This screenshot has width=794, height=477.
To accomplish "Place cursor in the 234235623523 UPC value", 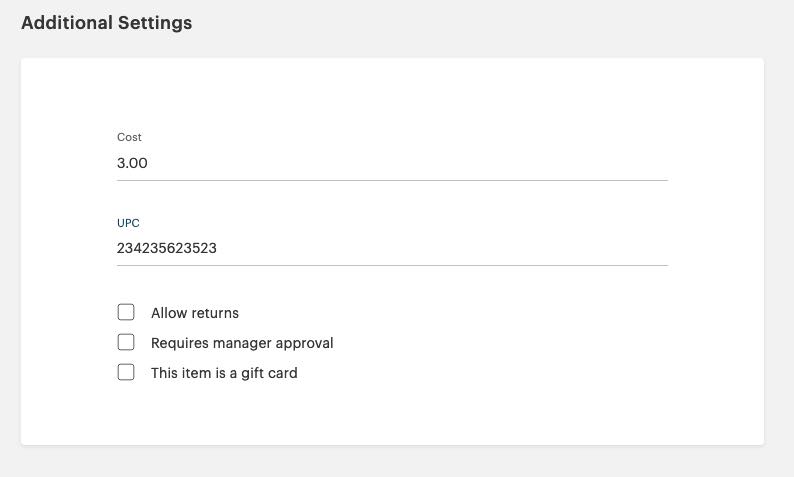I will [167, 248].
